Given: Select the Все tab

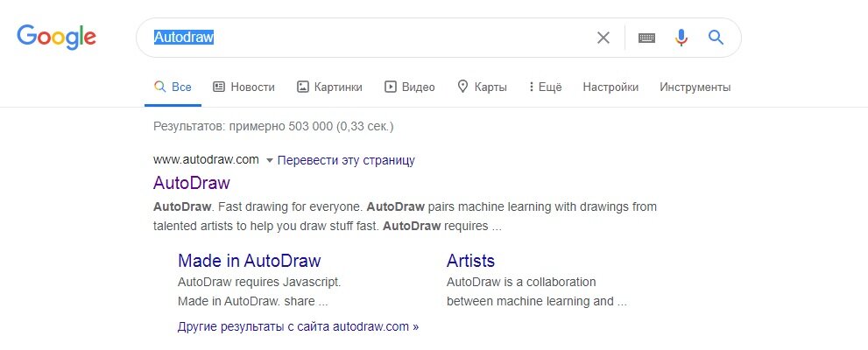Looking at the screenshot, I should 173,87.
